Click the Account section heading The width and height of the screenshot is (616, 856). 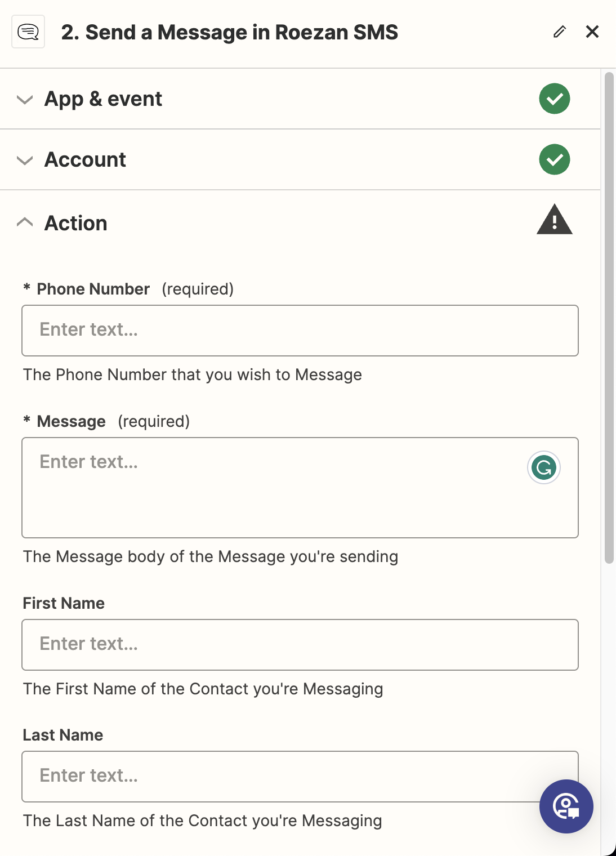85,160
